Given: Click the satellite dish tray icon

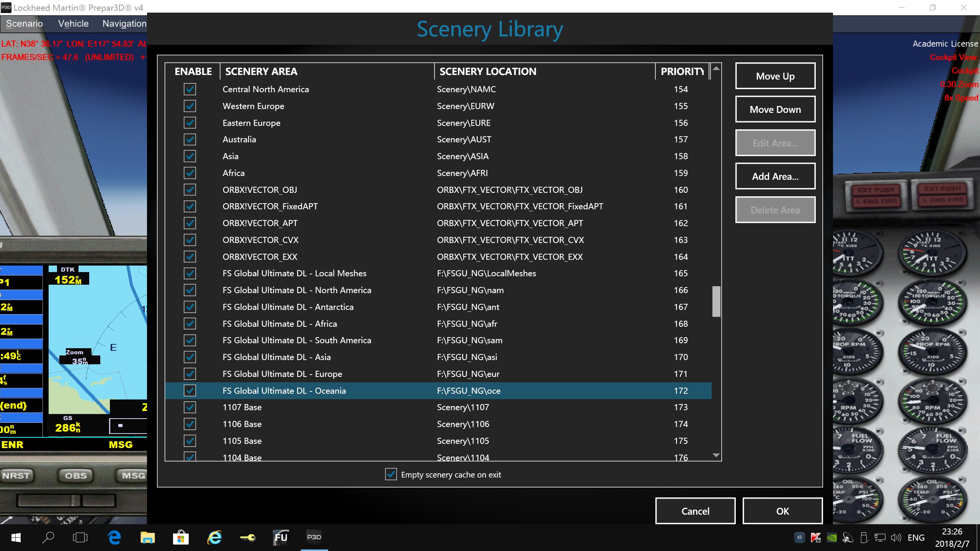Looking at the screenshot, I should pos(848,538).
